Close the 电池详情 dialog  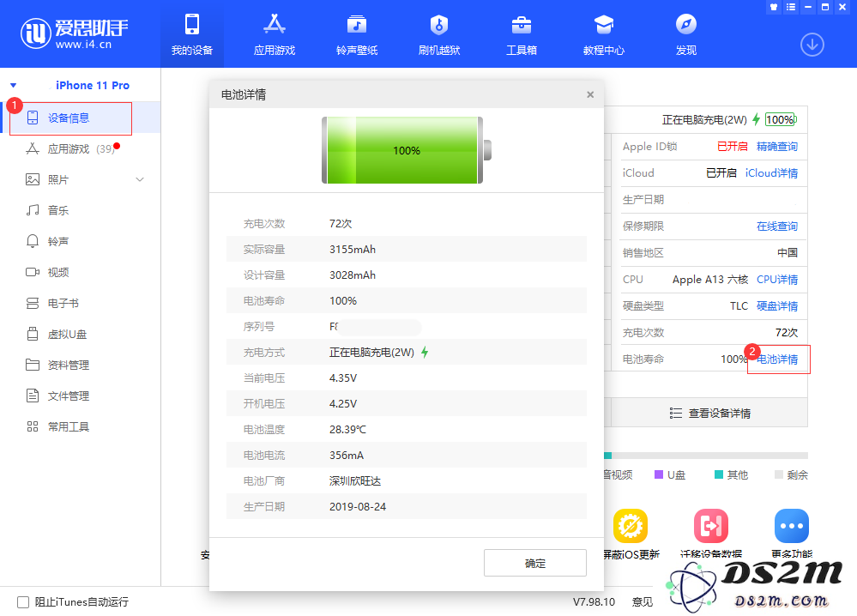590,94
